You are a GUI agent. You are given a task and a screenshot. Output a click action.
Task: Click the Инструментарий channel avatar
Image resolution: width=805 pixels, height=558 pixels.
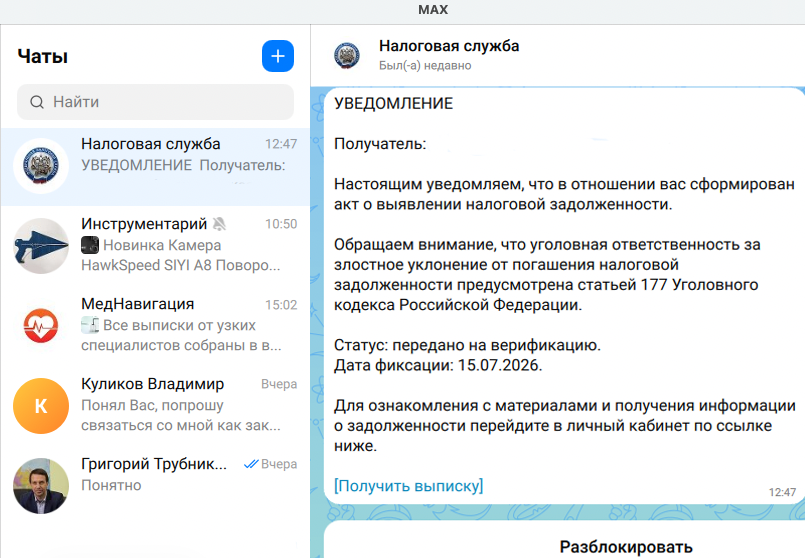click(41, 246)
